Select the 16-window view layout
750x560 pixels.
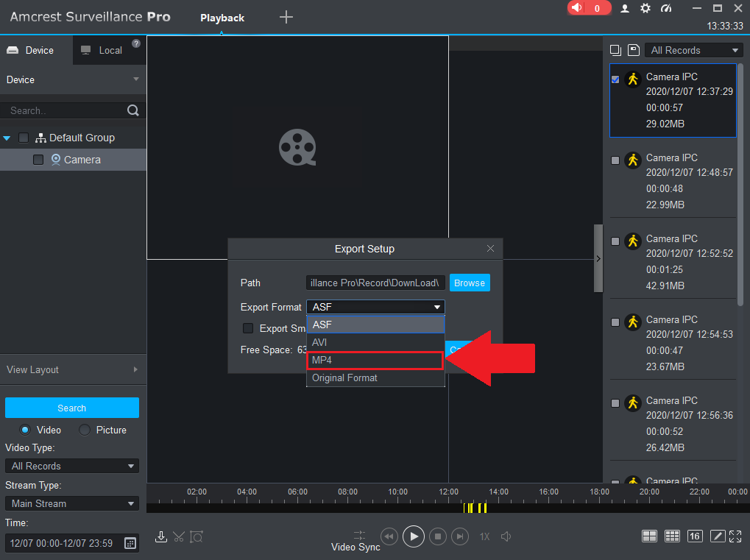(x=694, y=536)
